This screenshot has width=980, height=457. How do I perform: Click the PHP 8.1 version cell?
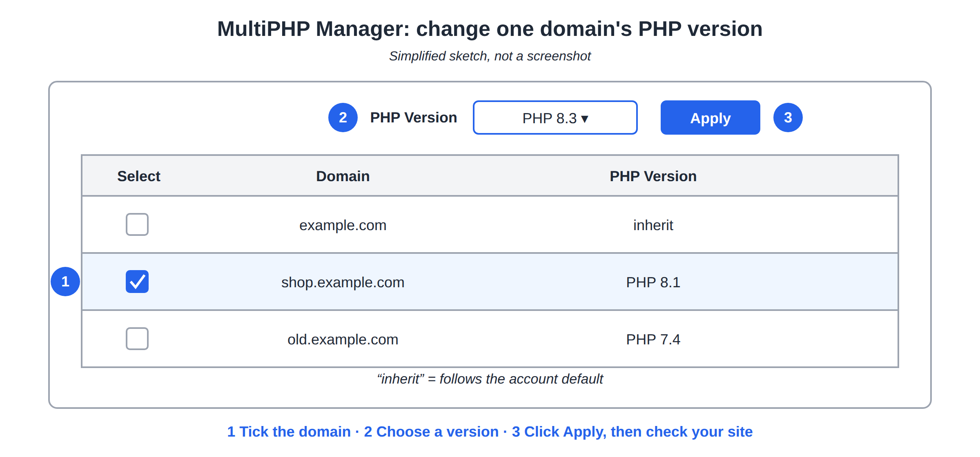653,282
